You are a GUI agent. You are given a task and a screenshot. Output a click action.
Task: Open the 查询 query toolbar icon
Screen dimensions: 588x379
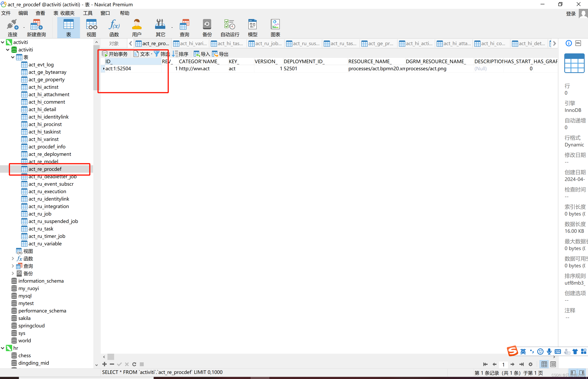[x=184, y=27]
